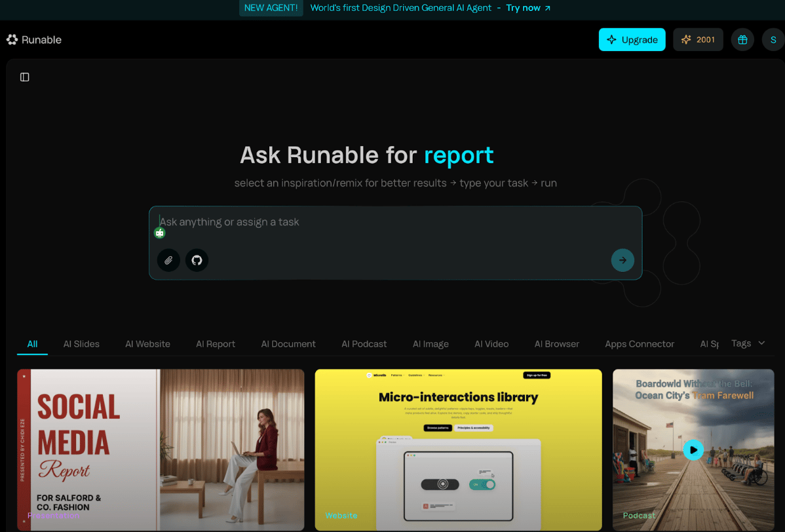Screen dimensions: 785x532
Task: Switch to the AI Video tab
Action: pyautogui.click(x=491, y=344)
